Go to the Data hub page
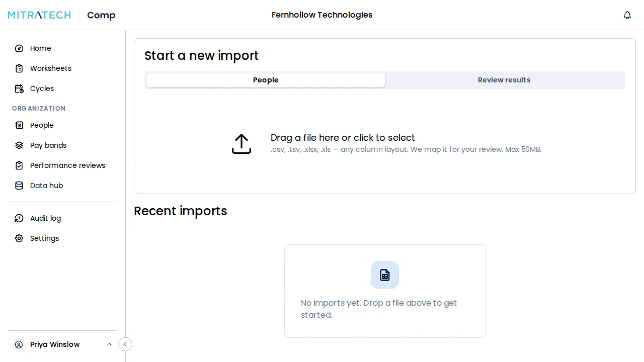 coord(47,186)
